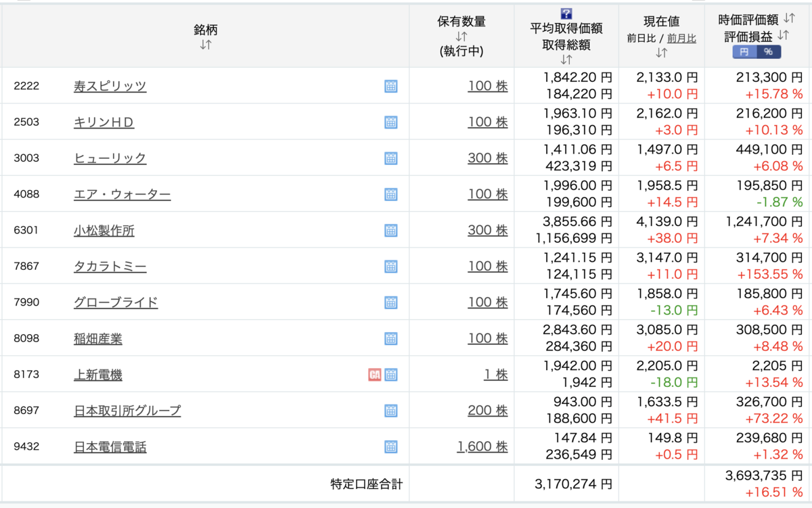Sort by 銘柄 column arrows
Screen dimensions: 812x508
point(206,45)
